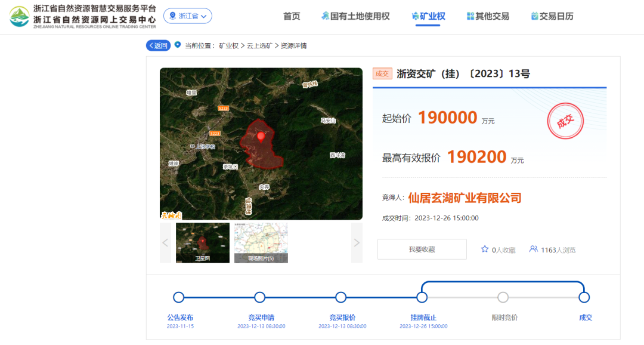Open the 浙江省 region dropdown

tap(187, 16)
